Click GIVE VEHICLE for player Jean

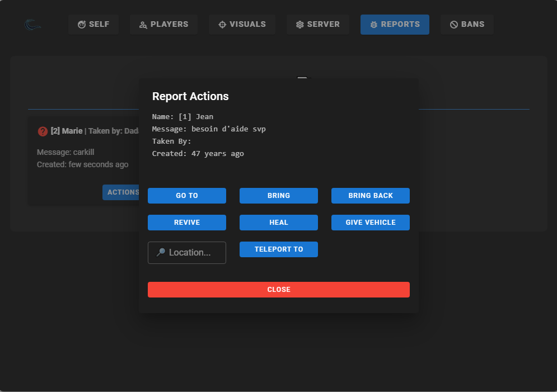370,223
